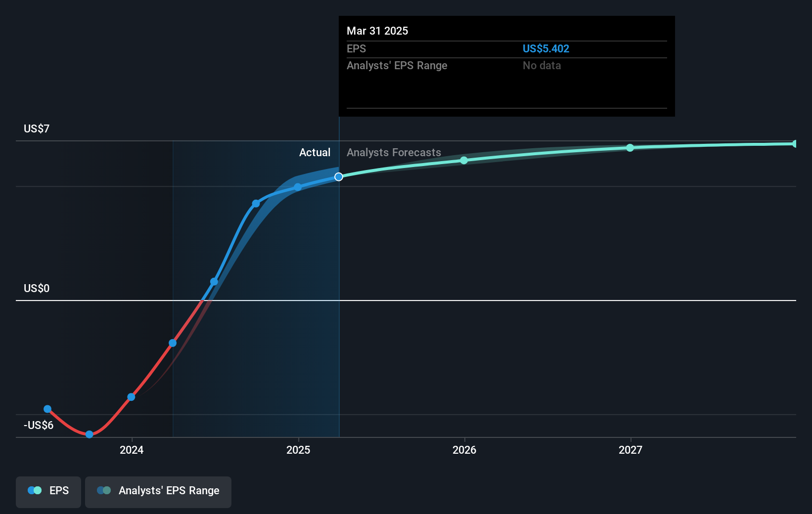Click the -US$6 axis label
This screenshot has height=514, width=812.
coord(39,425)
